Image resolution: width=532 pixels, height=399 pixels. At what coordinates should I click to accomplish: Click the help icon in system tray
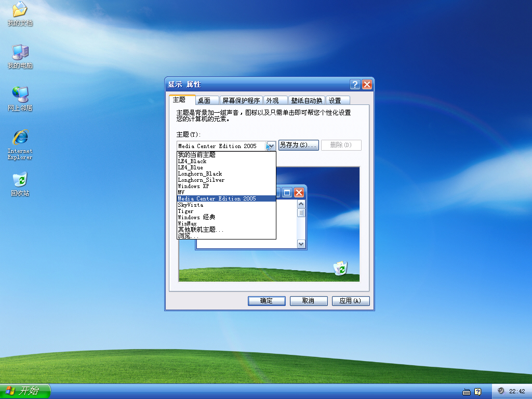pyautogui.click(x=478, y=392)
